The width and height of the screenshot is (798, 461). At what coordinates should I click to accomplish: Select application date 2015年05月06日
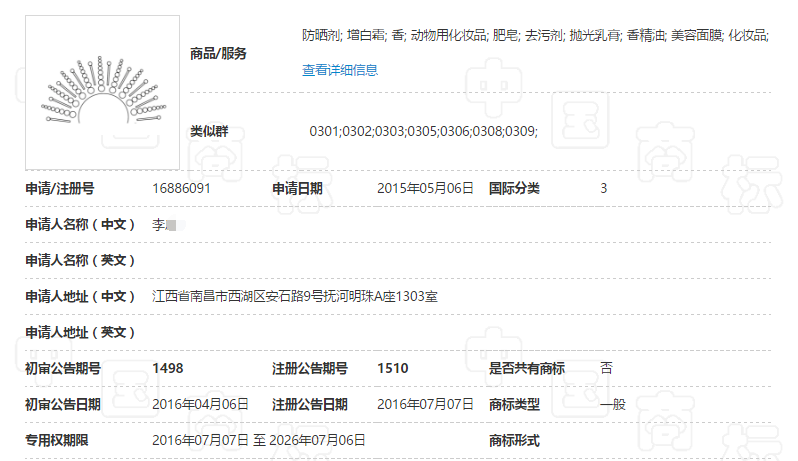pos(425,188)
